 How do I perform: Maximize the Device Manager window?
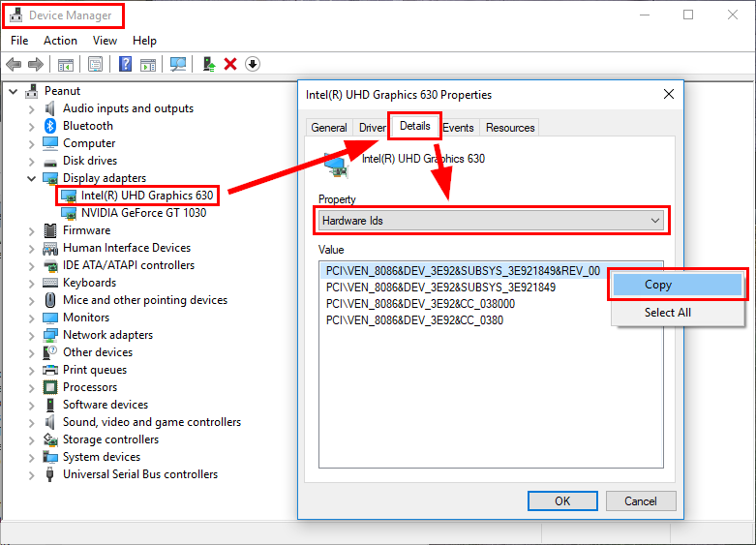pyautogui.click(x=688, y=15)
